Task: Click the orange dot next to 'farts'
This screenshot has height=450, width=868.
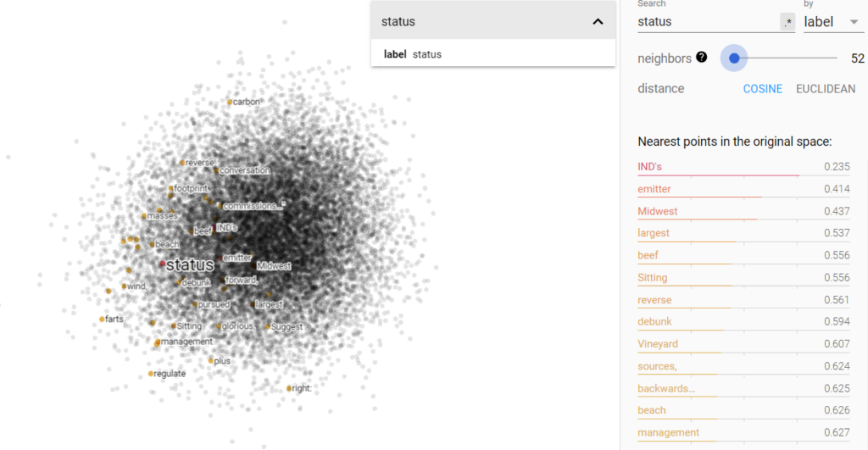Action: 102,319
